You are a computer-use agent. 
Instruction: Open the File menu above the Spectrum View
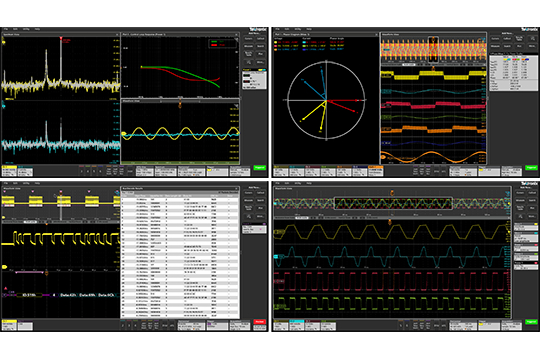(x=6, y=29)
